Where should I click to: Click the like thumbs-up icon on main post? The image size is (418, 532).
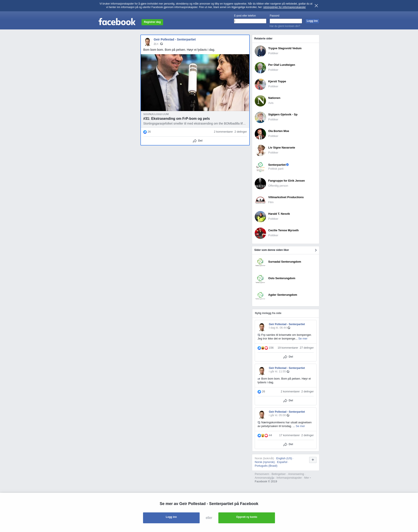coord(145,132)
